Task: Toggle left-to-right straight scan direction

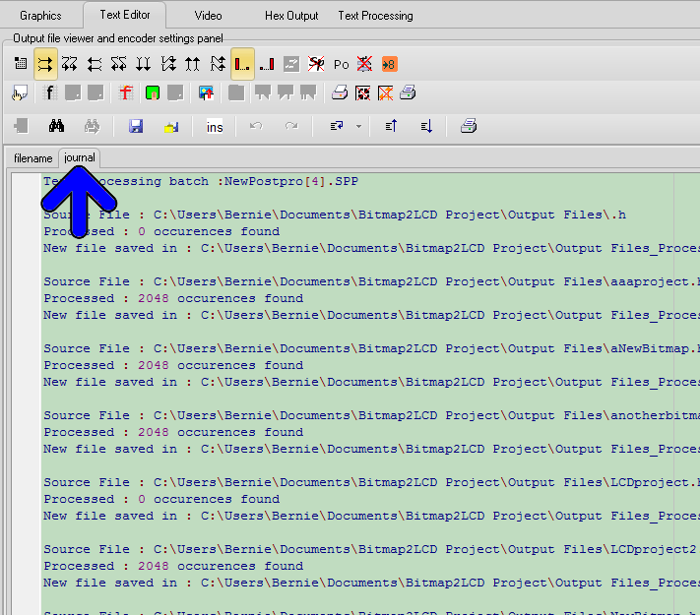Action: [x=45, y=64]
